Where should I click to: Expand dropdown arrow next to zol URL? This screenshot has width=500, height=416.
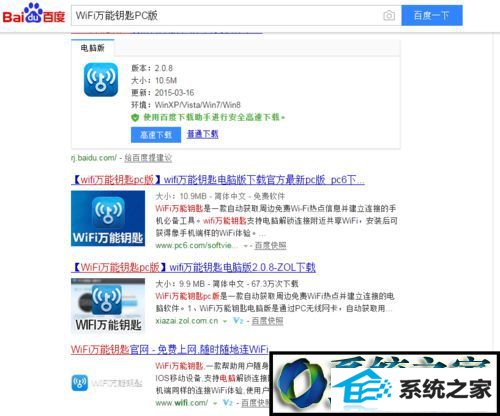click(x=225, y=322)
